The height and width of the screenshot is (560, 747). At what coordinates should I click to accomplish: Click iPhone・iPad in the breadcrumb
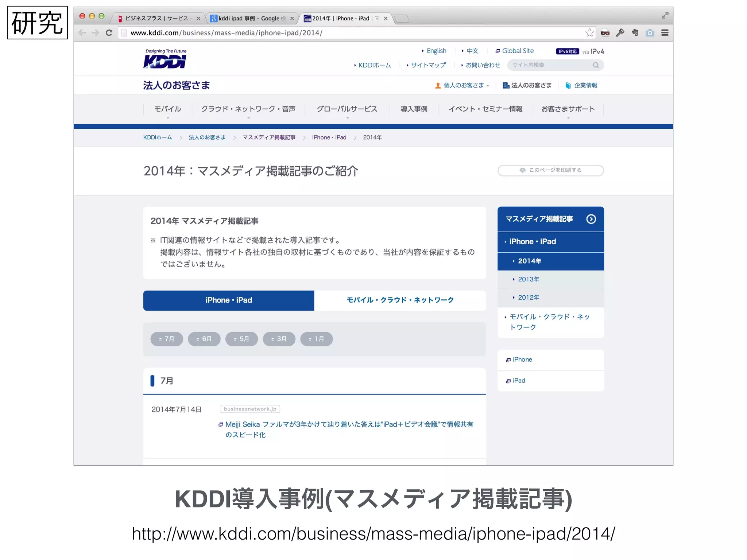pos(329,137)
